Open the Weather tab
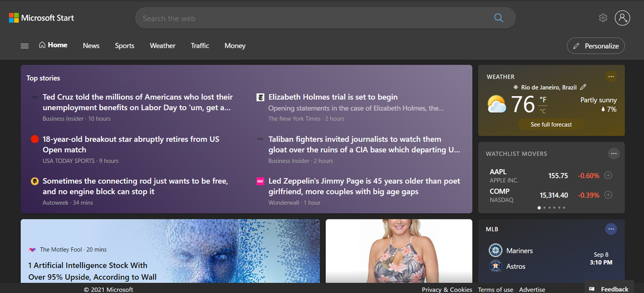The image size is (644, 293). tap(163, 45)
